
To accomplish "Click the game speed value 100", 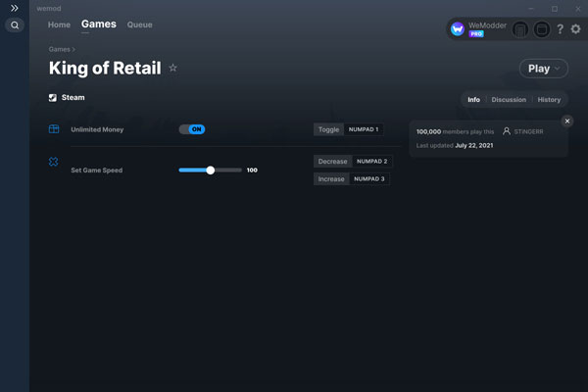I will tap(252, 171).
